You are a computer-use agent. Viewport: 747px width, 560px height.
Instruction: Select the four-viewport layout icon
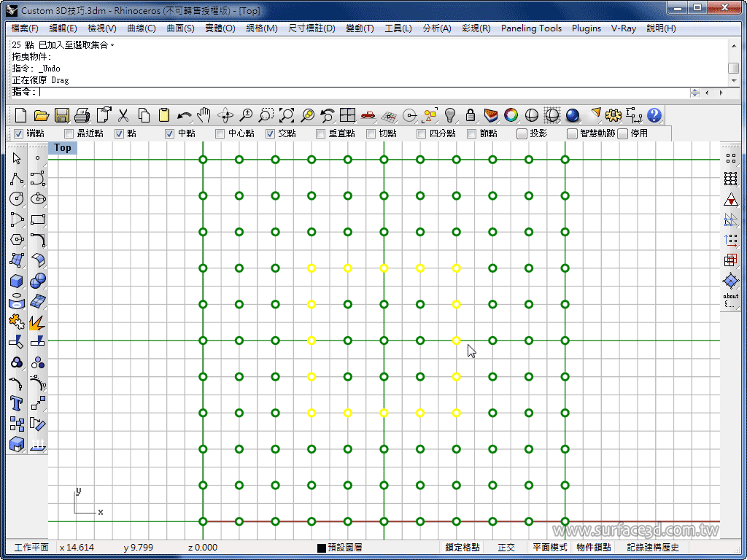click(348, 115)
